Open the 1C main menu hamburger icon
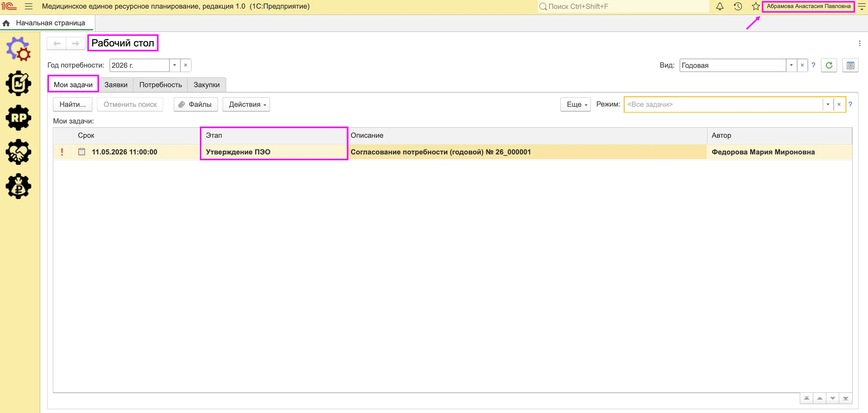This screenshot has width=868, height=413. tap(29, 7)
